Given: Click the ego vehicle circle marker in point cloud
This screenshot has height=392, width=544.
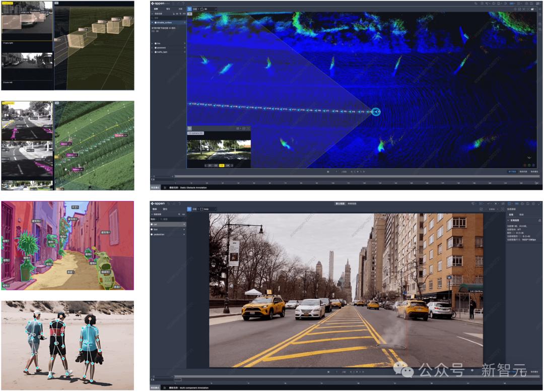Looking at the screenshot, I should tap(376, 112).
